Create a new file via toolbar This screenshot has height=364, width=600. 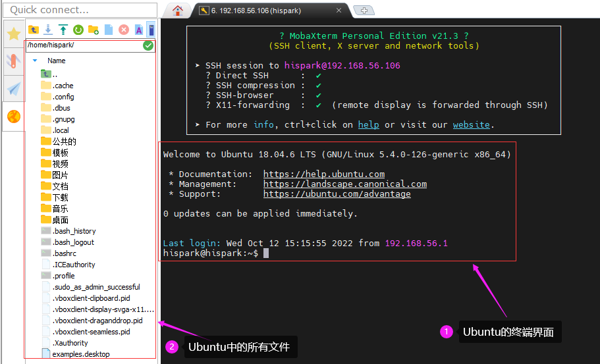click(109, 30)
